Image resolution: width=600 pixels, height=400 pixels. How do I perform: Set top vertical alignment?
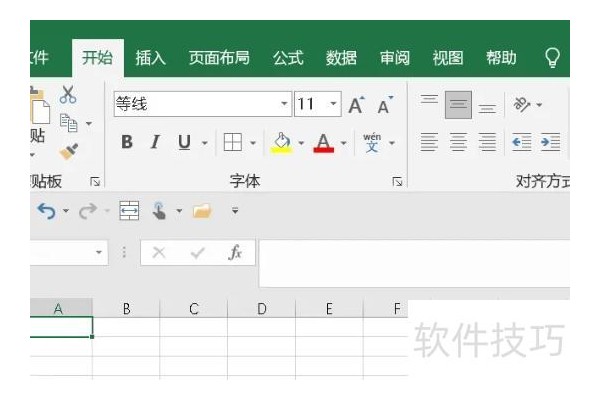click(x=429, y=100)
